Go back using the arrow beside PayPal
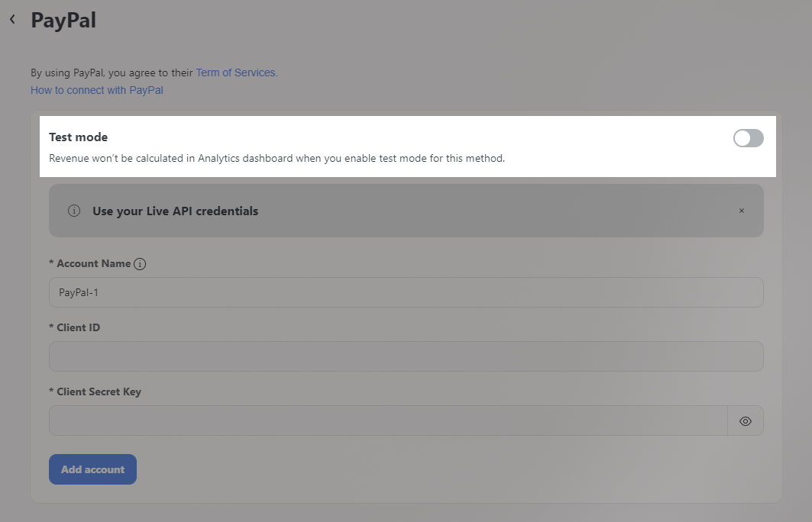Viewport: 812px width, 522px height. click(12, 20)
